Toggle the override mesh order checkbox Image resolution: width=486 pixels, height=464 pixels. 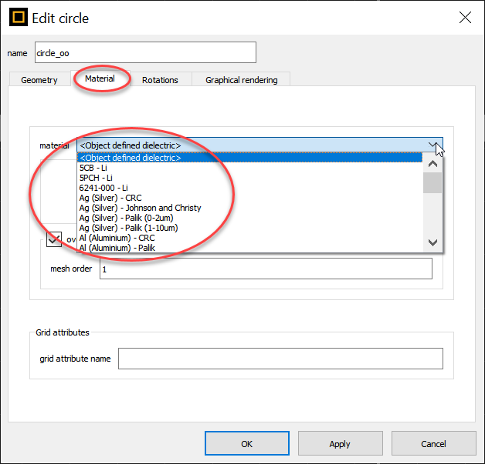(54, 239)
